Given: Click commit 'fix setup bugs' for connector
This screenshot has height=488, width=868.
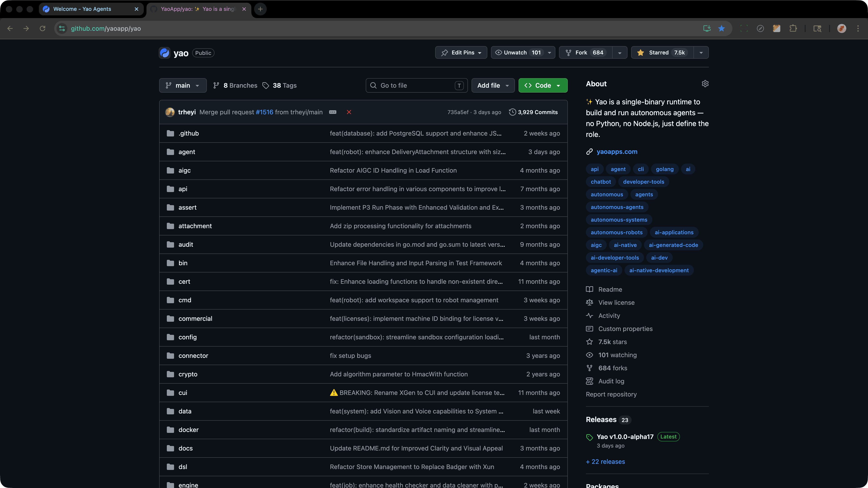Looking at the screenshot, I should coord(350,356).
